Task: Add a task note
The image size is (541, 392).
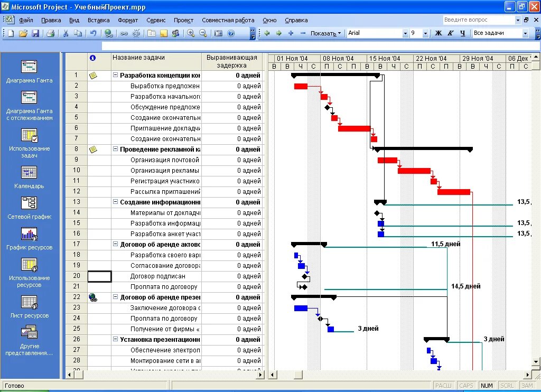Action: (x=164, y=33)
